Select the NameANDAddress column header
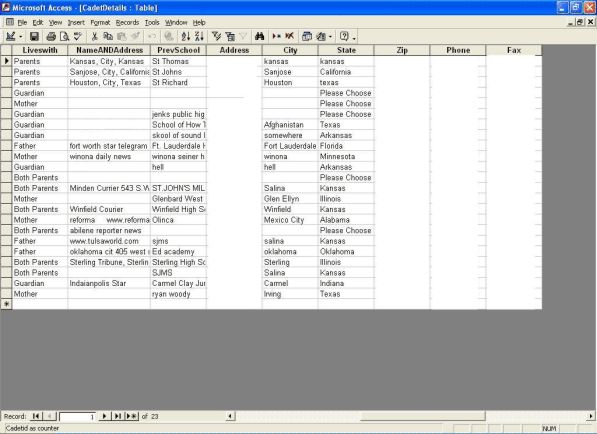Image resolution: width=597 pixels, height=434 pixels. pos(109,50)
